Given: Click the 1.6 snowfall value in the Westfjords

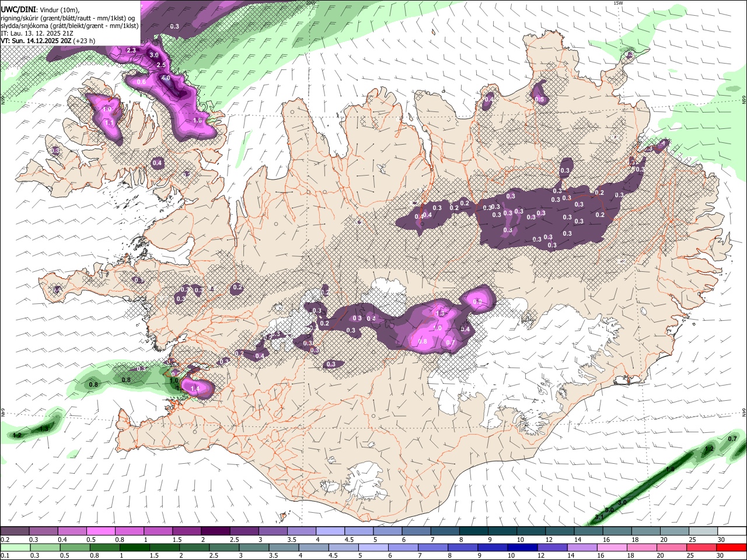Looking at the screenshot, I should click(x=197, y=120).
